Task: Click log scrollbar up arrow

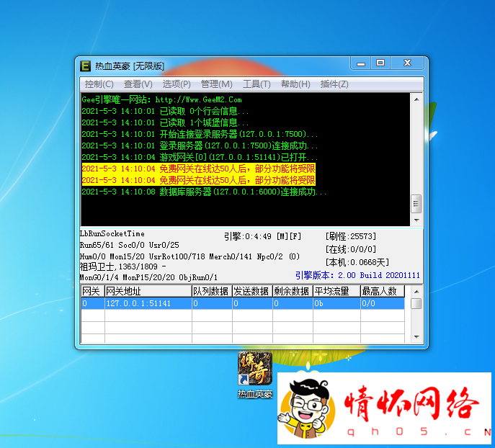Action: pos(416,99)
